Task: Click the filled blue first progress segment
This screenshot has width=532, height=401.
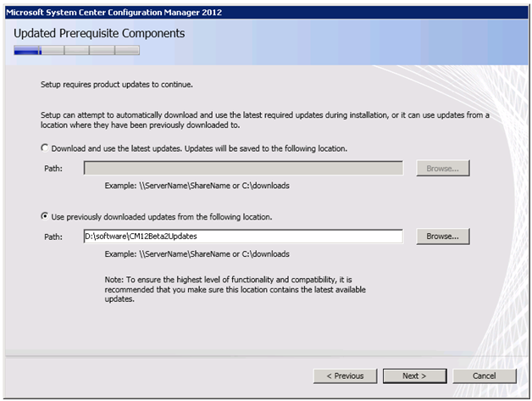Action: point(27,50)
